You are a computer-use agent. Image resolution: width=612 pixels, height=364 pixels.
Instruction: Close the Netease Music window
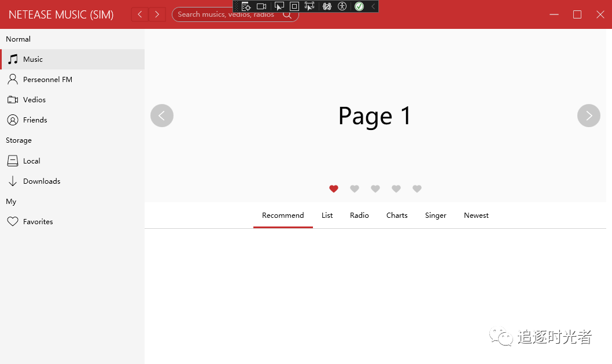coord(600,14)
